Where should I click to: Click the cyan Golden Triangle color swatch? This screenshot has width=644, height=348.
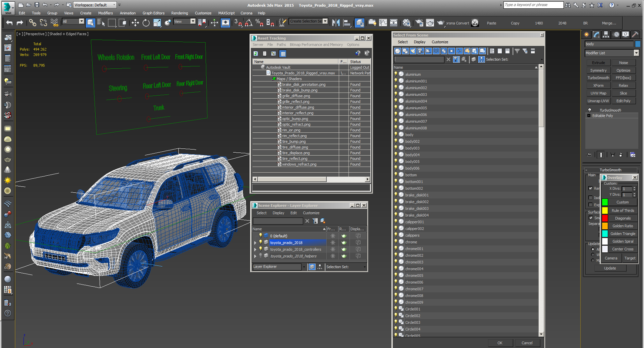point(605,234)
